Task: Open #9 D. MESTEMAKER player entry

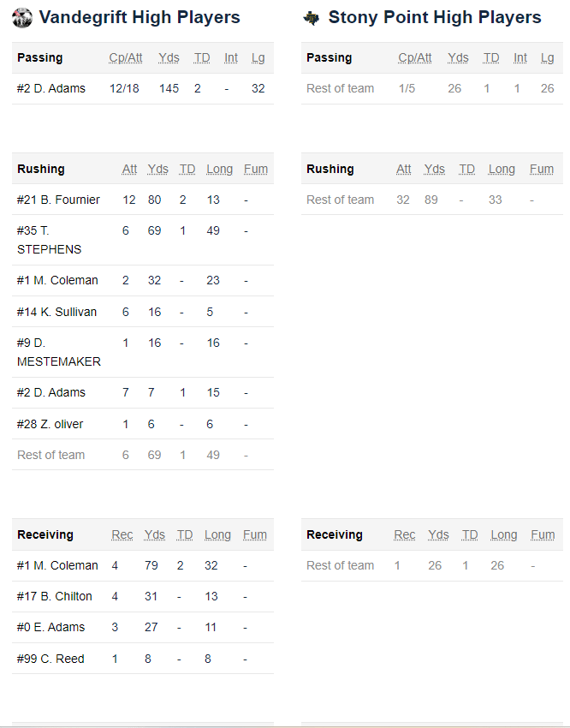Action: [58, 352]
